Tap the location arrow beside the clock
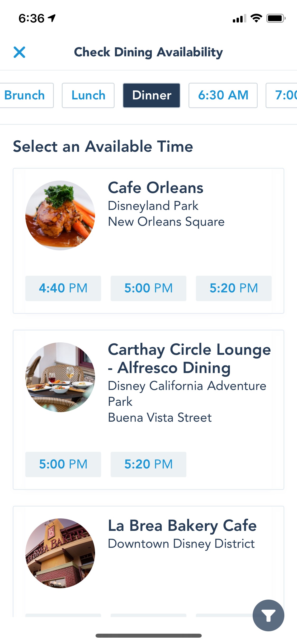 pos(52,18)
